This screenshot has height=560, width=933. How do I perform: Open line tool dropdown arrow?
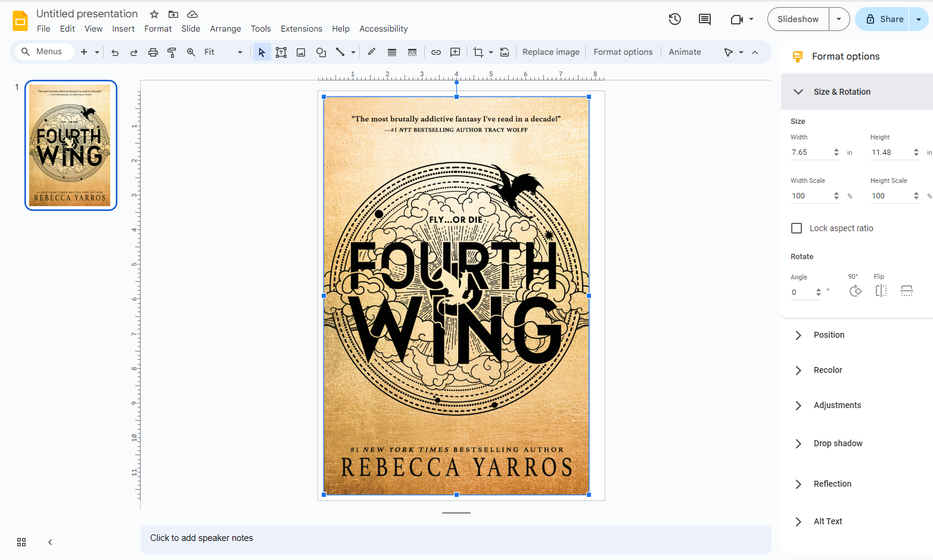353,52
